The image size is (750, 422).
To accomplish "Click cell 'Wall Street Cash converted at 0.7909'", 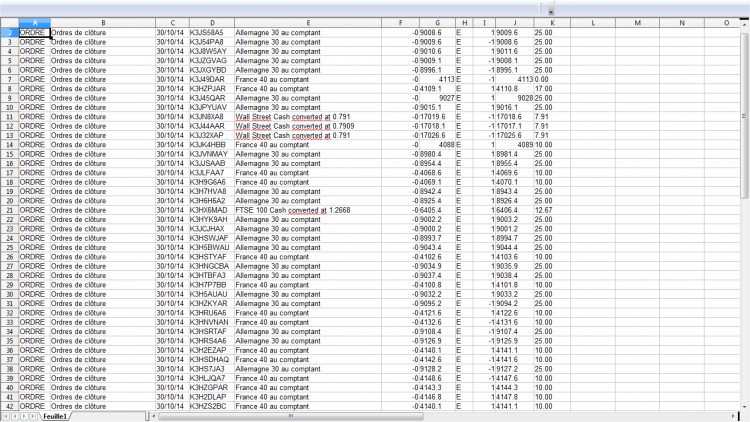I will click(308, 126).
